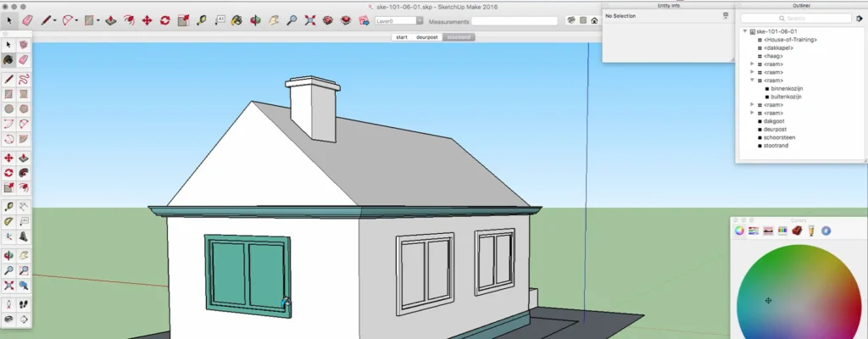Choose the Rotate tool in top toolbar
868x339 pixels.
coord(164,19)
